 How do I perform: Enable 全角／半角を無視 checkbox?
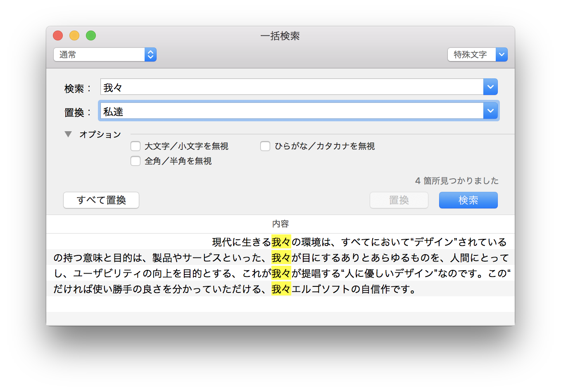[x=135, y=161]
